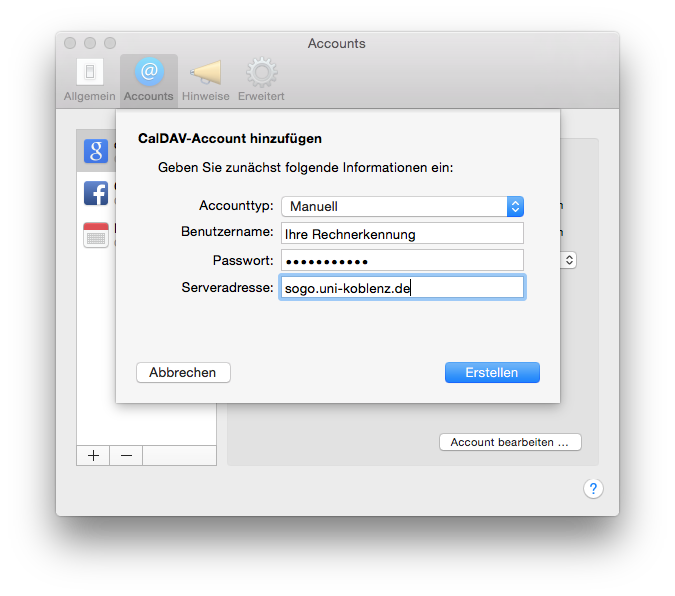Open the partly hidden popup behind the dialog

569,260
